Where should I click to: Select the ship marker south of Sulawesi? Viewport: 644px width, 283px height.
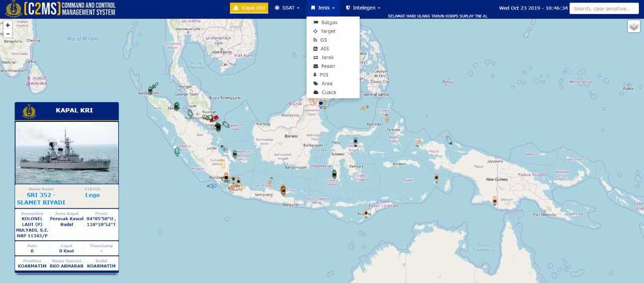click(x=334, y=174)
